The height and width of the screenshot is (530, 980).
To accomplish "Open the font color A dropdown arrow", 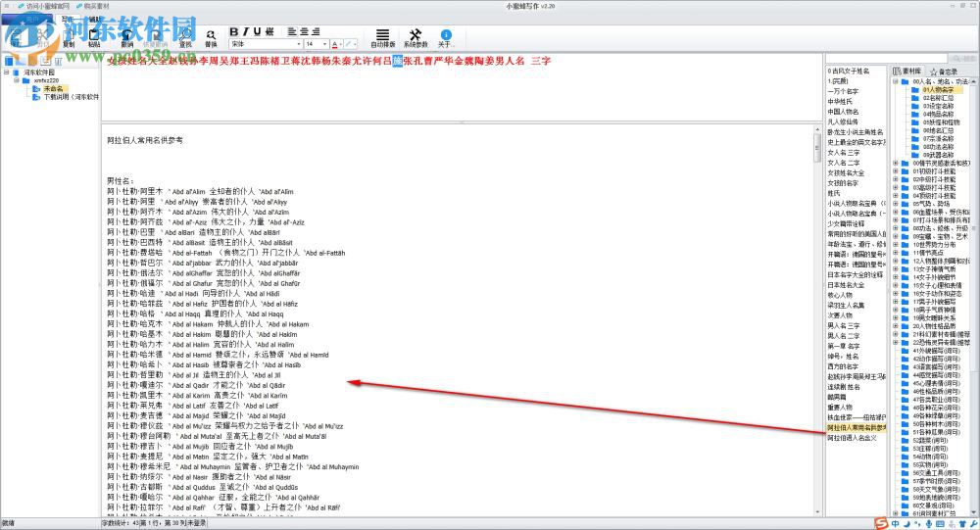I will point(341,44).
